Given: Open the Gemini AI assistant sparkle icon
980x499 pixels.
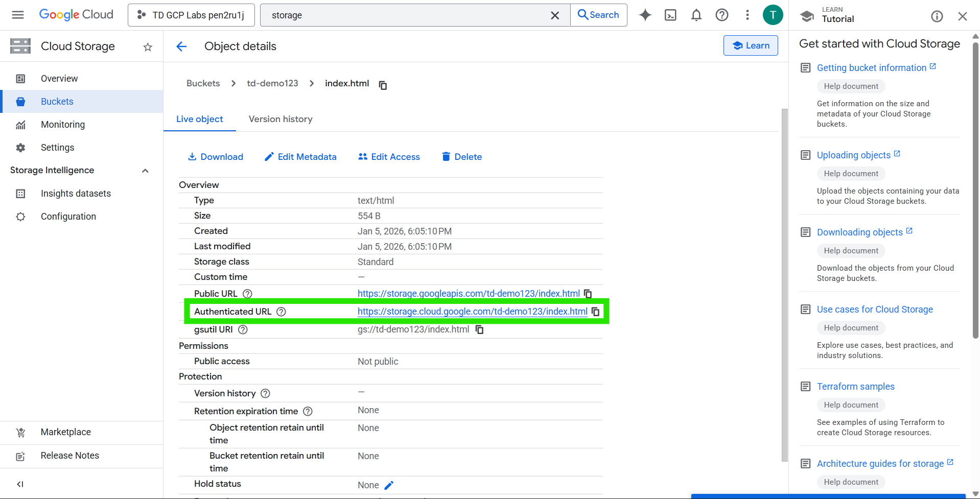Looking at the screenshot, I should (x=645, y=15).
